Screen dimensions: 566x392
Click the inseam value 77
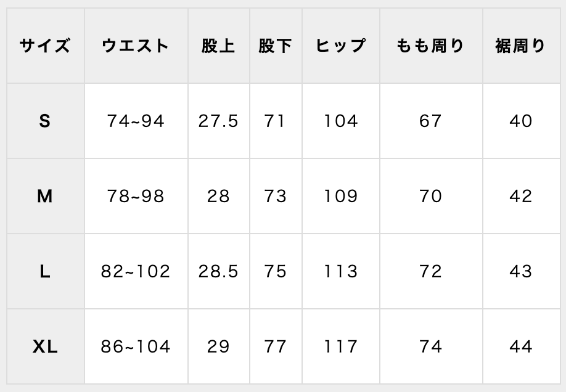(x=275, y=347)
